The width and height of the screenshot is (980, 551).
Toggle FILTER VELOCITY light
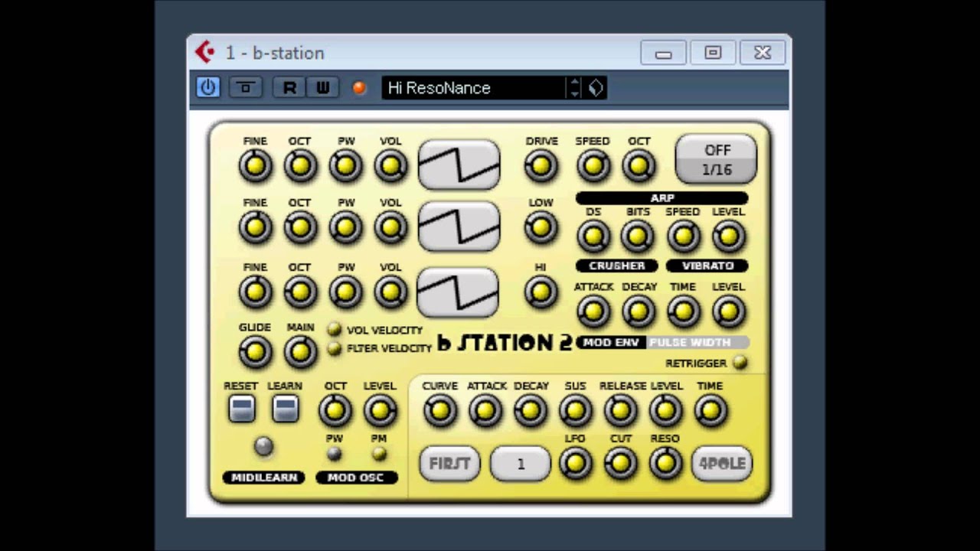click(x=334, y=348)
